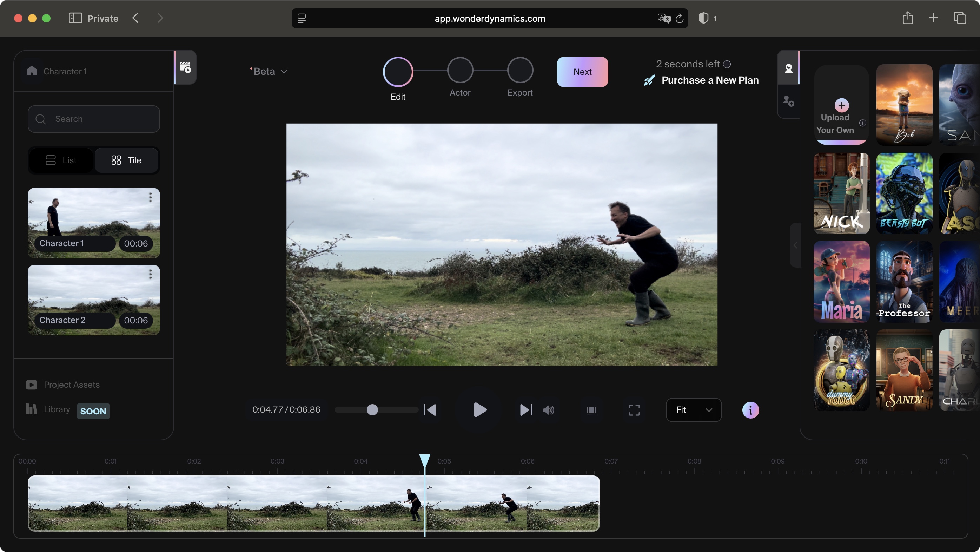Screen dimensions: 980x552
Task: Open Character 1 clip options menu
Action: (x=150, y=197)
